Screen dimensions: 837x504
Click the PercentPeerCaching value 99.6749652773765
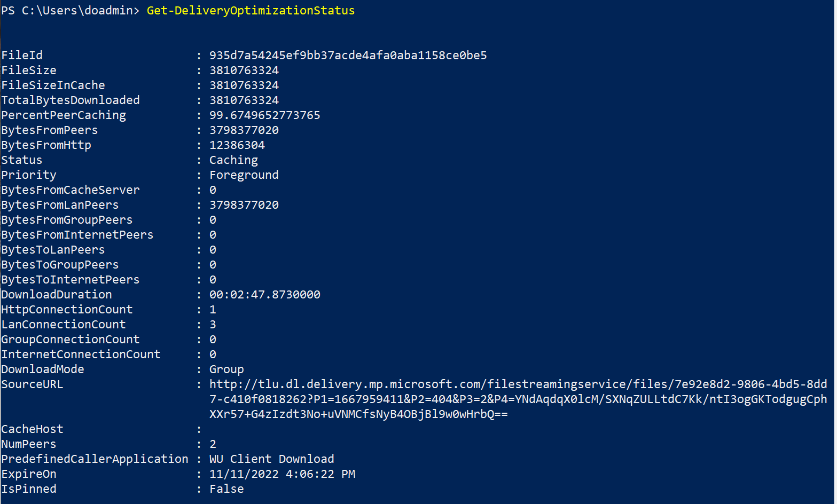click(x=264, y=115)
